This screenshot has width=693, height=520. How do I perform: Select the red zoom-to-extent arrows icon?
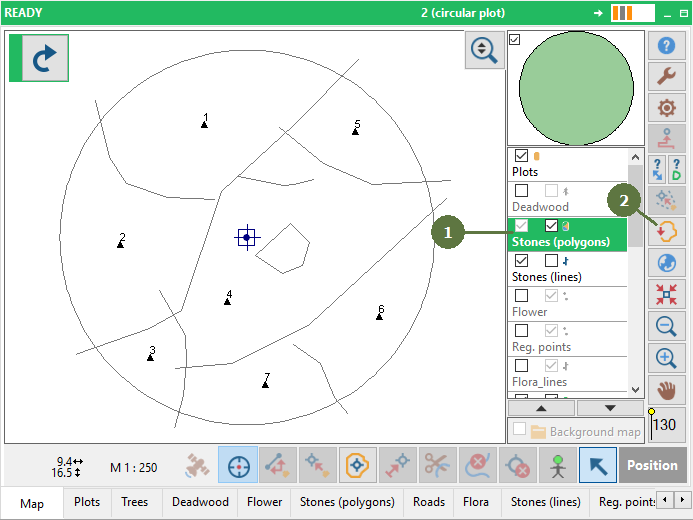point(666,294)
